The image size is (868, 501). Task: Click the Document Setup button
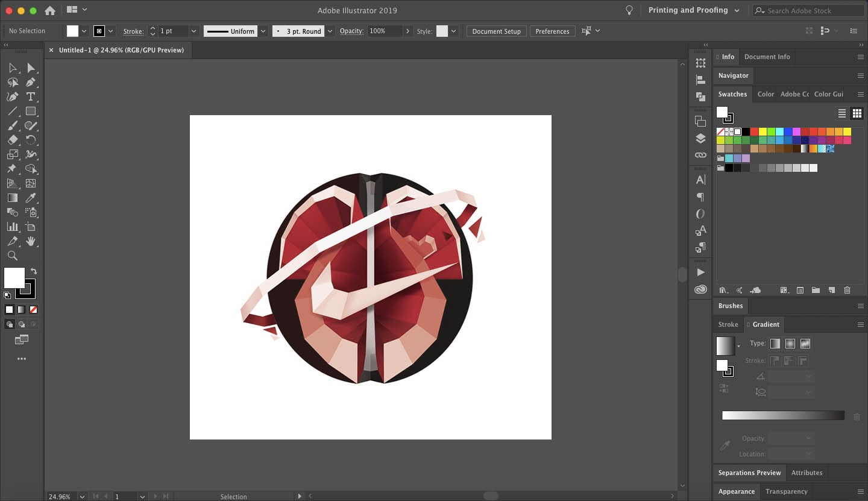pos(496,31)
